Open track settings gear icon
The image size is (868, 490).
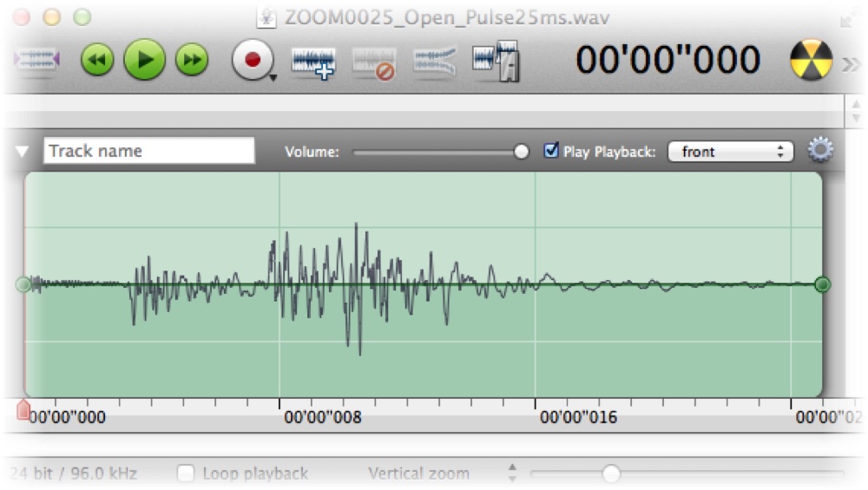pos(820,149)
